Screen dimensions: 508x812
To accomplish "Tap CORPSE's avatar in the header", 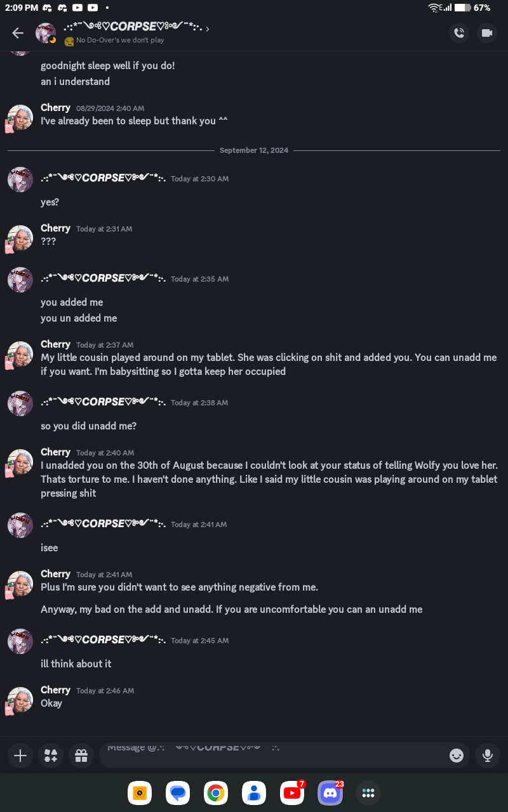I will [46, 33].
